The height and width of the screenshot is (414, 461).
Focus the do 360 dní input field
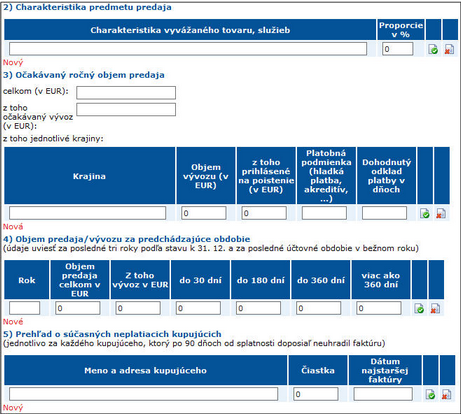click(318, 308)
